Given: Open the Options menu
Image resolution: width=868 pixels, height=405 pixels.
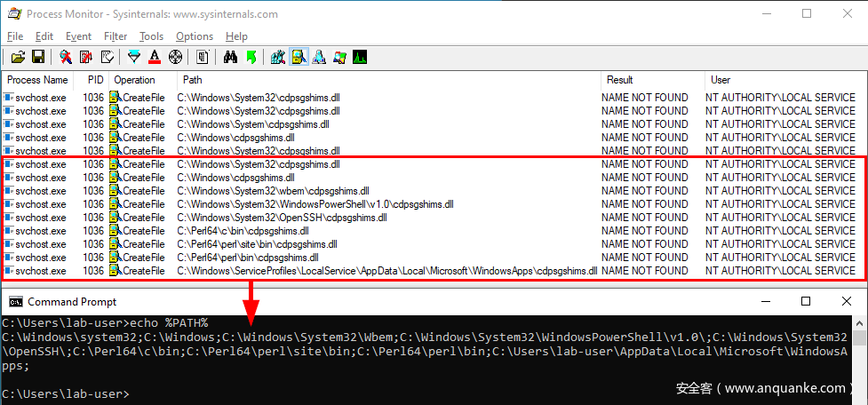Looking at the screenshot, I should [194, 36].
